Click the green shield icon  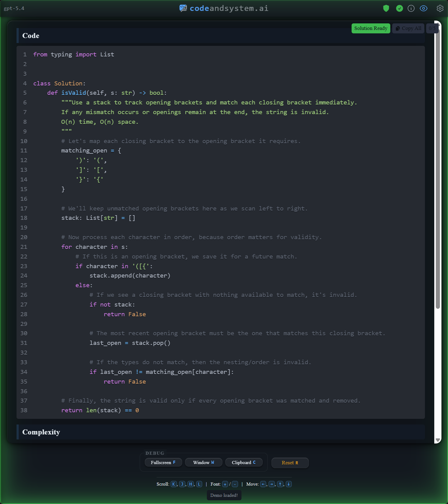(x=386, y=8)
